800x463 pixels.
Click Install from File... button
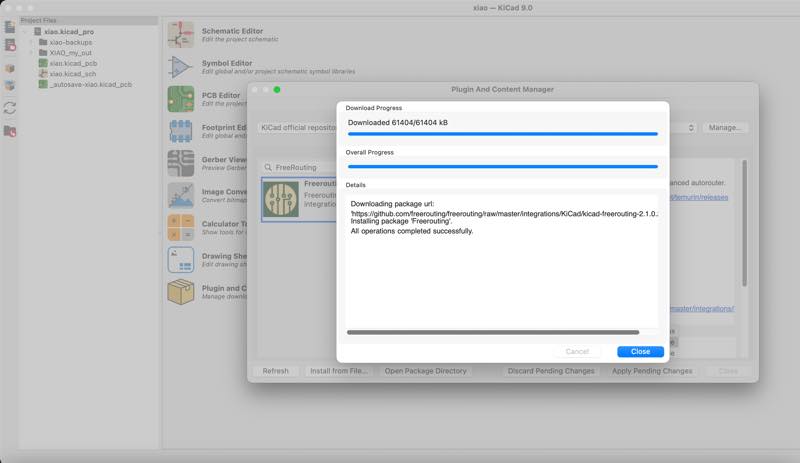pos(339,371)
